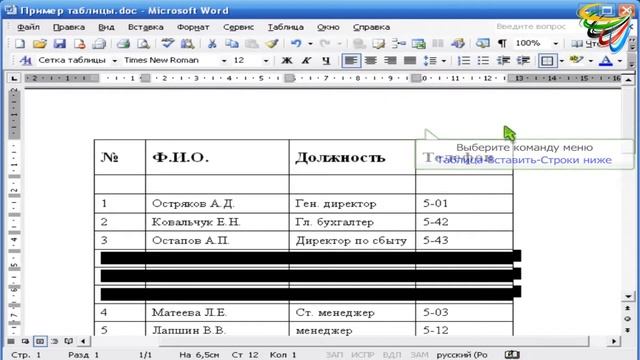Open the Файл menu
640x360 pixels.
pyautogui.click(x=28, y=27)
